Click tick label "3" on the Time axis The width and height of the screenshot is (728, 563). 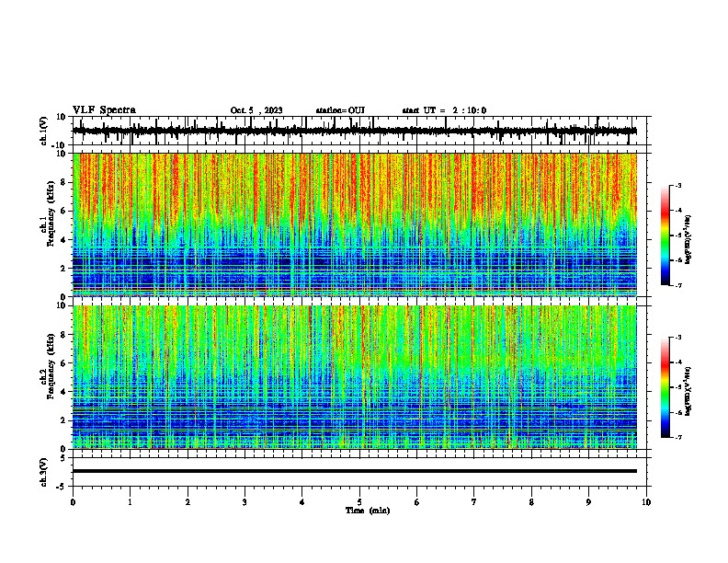click(245, 502)
